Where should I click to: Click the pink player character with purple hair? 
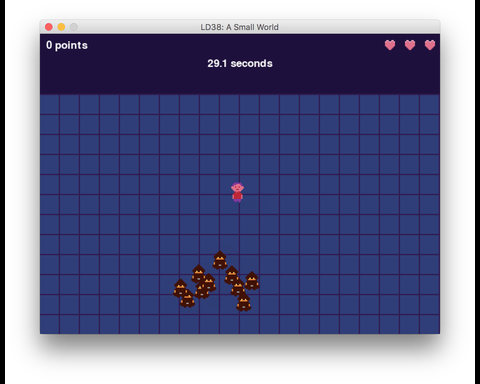pyautogui.click(x=237, y=192)
